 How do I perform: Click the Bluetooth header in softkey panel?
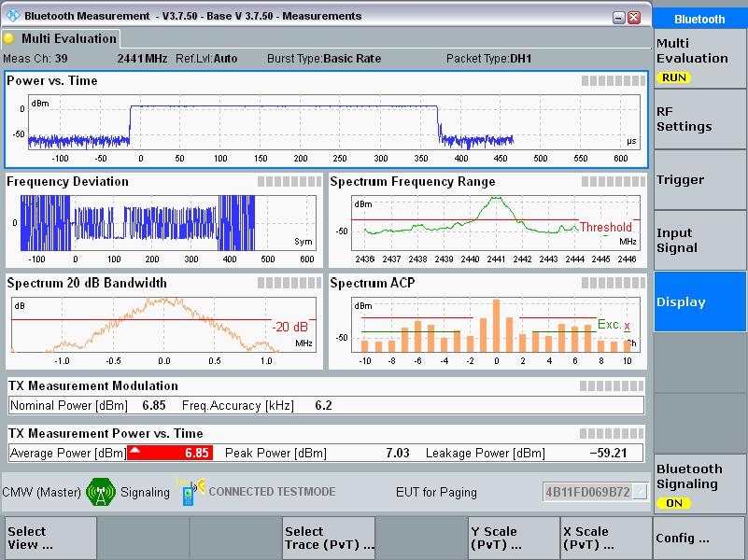pos(699,19)
